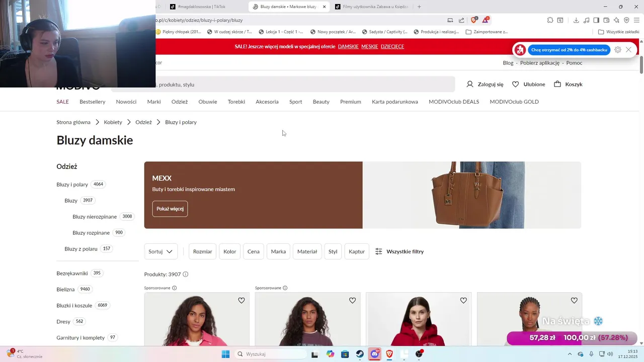Screen dimensions: 644x362
Task: Open the Bluzy z polaru category
Action: point(81,249)
